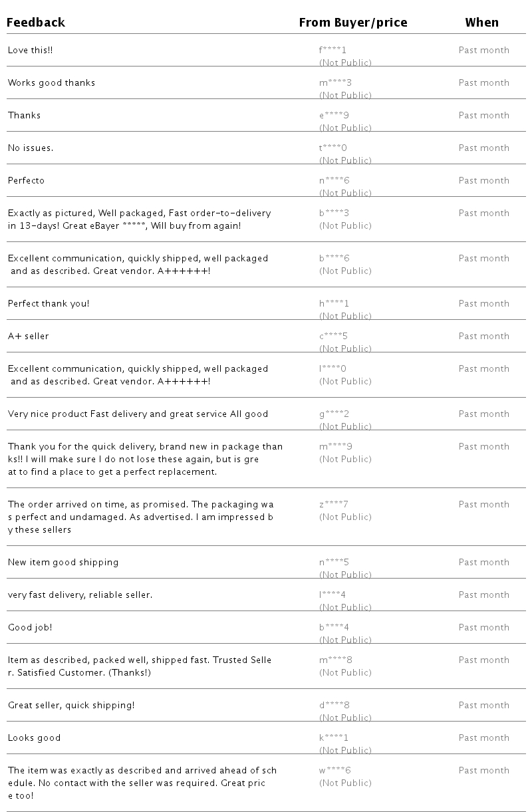Click buyer e****9 name
The image size is (532, 812).
click(x=334, y=115)
